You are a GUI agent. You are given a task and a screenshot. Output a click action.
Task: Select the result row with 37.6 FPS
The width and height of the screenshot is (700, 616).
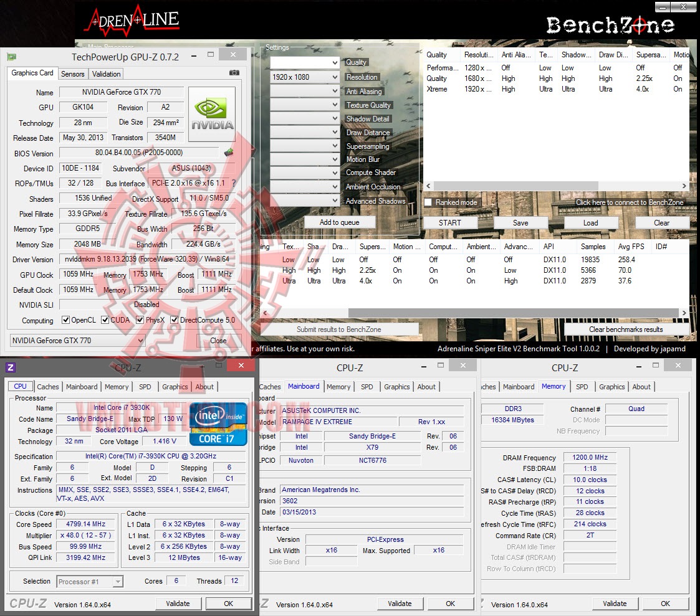coord(474,280)
